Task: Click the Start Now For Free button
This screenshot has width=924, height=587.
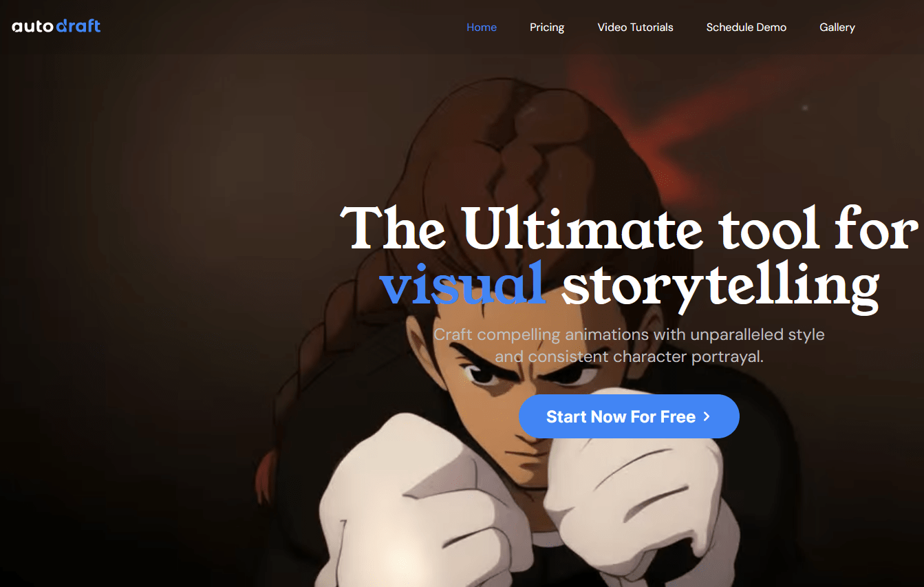Action: click(x=629, y=416)
